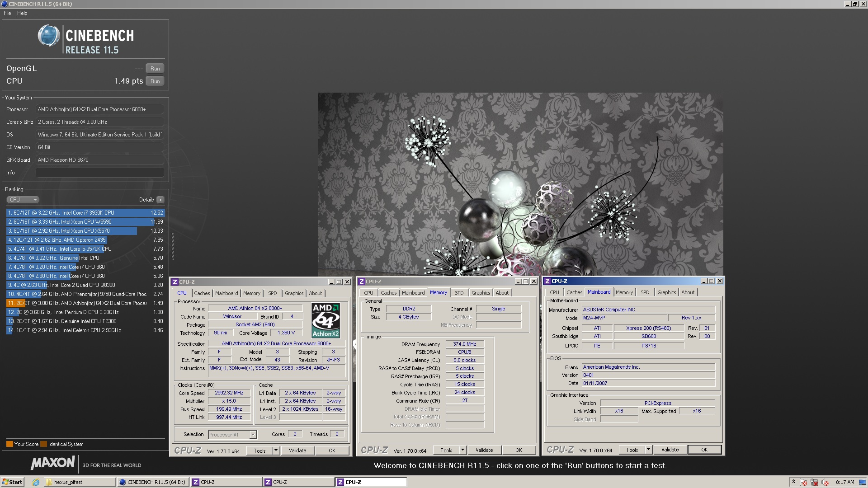Switch to Caches tab in CPU-Z CPU window
Image resolution: width=868 pixels, height=488 pixels.
202,293
